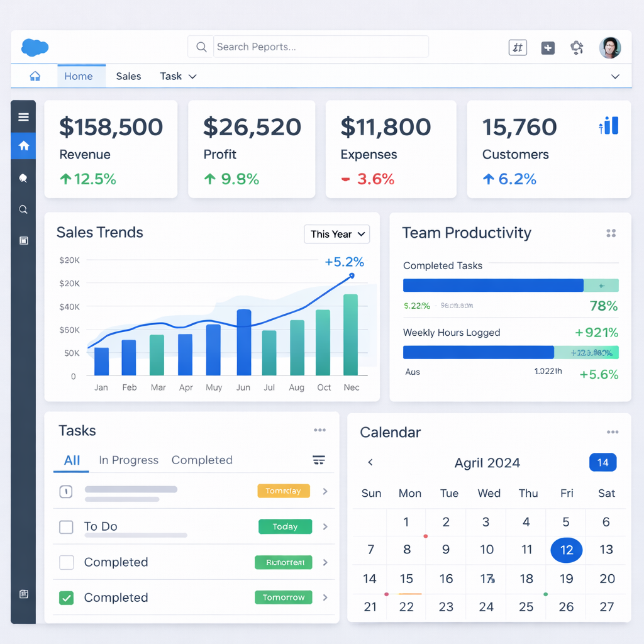Uncheck the green checked Completed task
The height and width of the screenshot is (644, 644).
(66, 598)
